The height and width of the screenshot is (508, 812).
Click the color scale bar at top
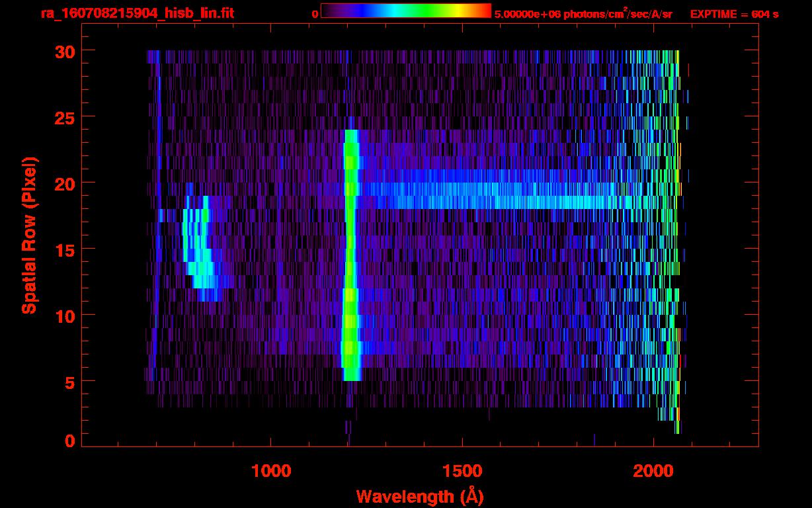(405, 11)
